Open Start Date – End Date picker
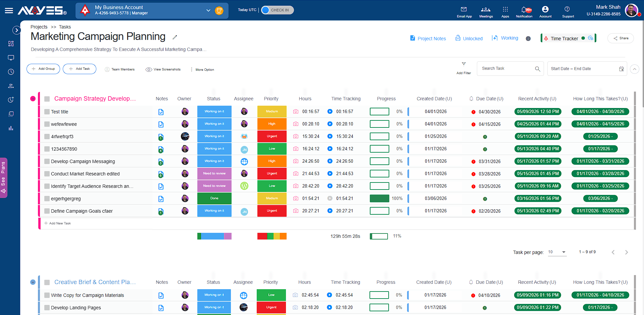644x315 pixels. tap(587, 68)
